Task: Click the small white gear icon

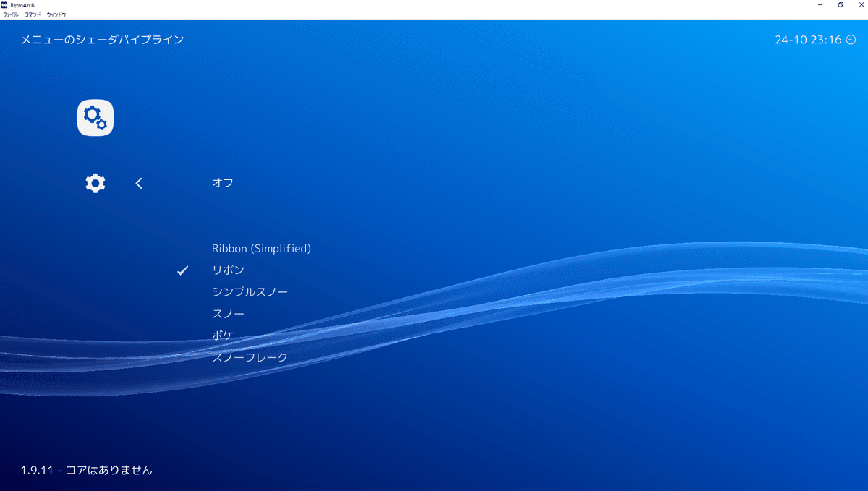Action: 95,183
